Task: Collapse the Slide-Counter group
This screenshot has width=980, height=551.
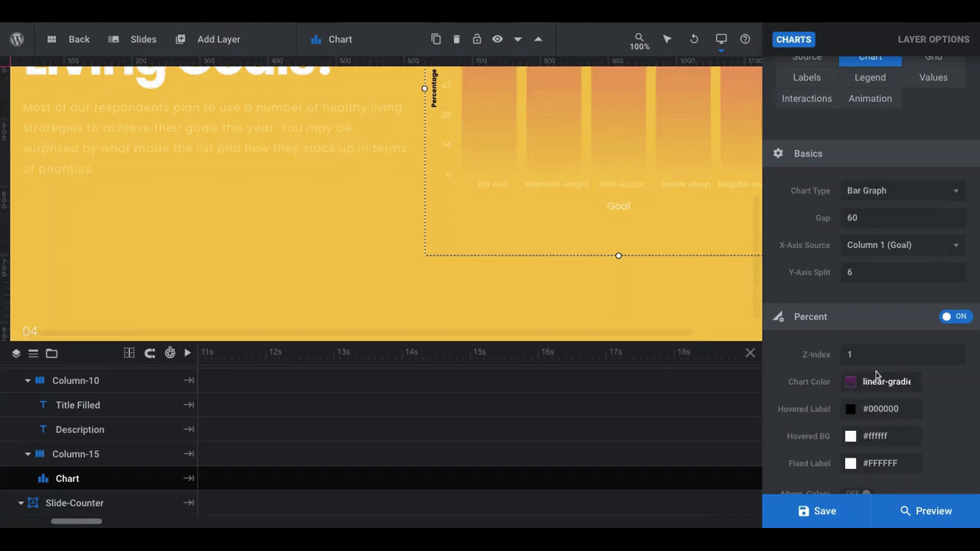Action: click(21, 503)
